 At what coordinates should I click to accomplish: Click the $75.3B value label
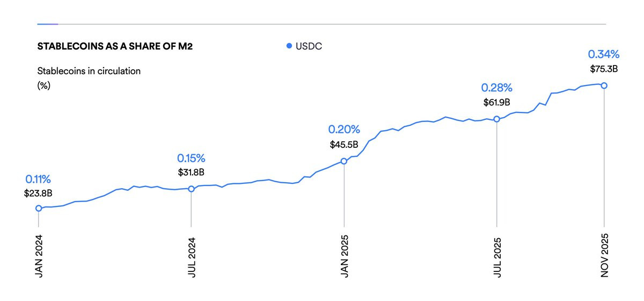pos(604,68)
